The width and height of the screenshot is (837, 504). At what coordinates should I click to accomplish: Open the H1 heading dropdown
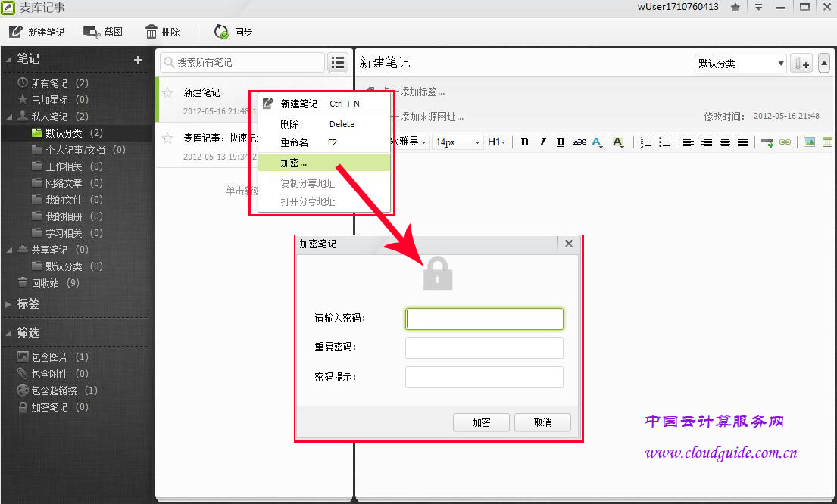click(x=496, y=142)
